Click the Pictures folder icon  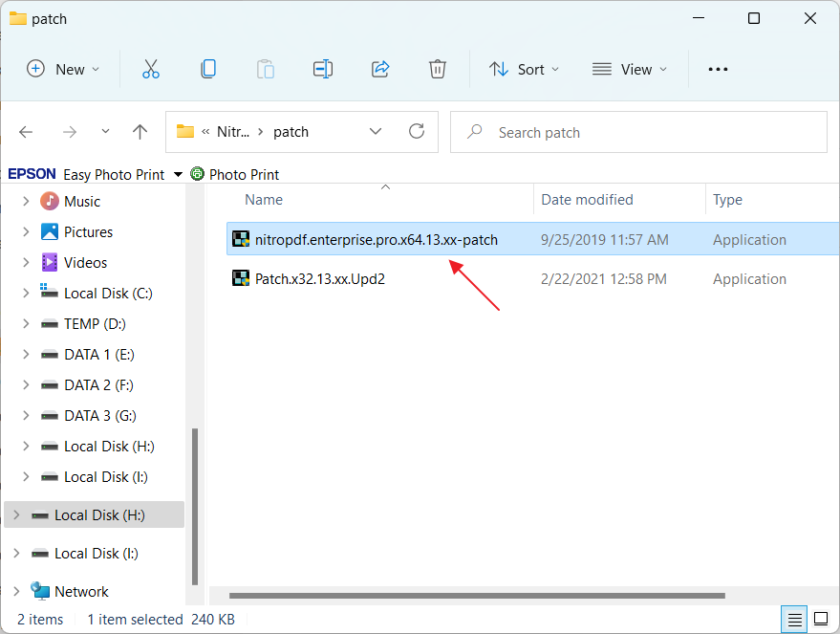50,231
